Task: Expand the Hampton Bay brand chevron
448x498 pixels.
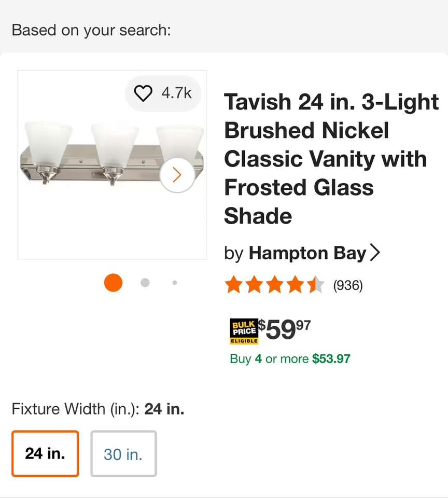Action: point(375,253)
